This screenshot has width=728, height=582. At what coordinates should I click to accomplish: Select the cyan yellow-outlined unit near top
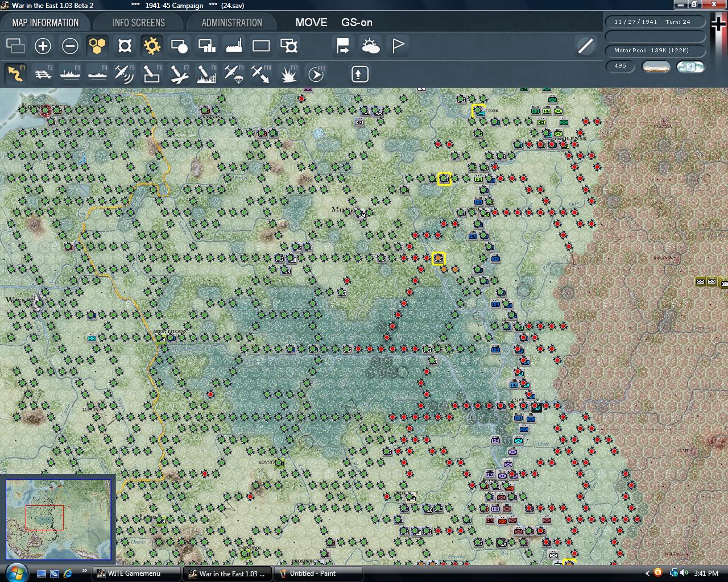(x=478, y=111)
